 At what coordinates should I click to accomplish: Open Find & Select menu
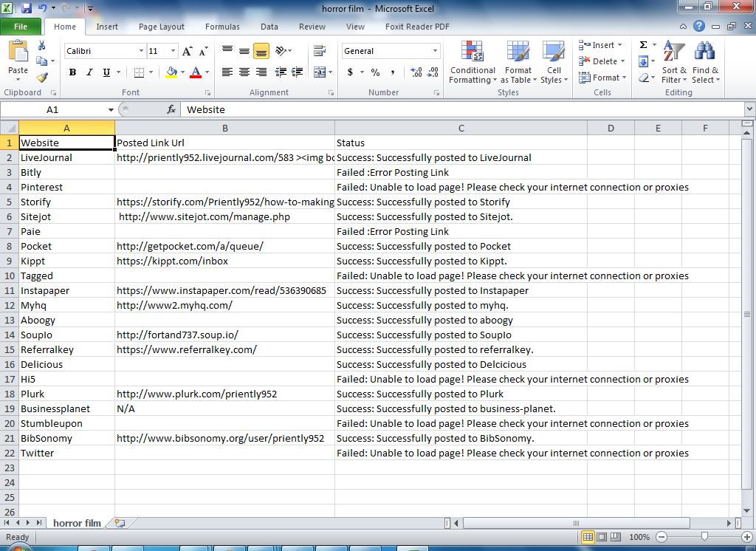705,62
